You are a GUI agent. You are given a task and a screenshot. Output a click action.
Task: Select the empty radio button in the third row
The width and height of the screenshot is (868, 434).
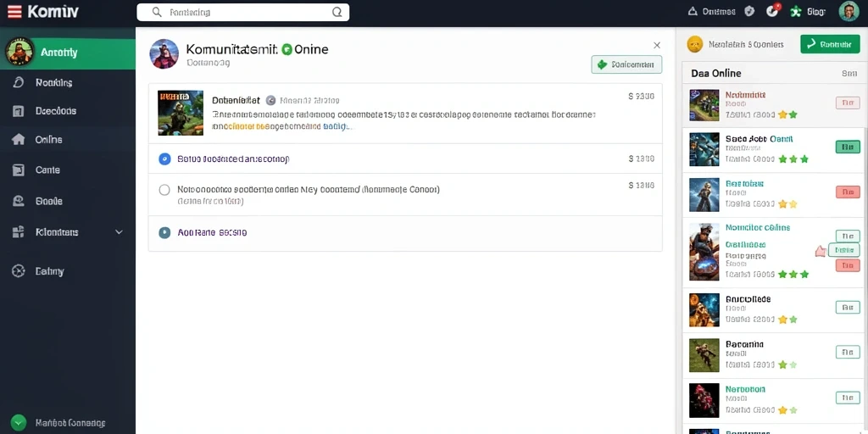pos(164,190)
